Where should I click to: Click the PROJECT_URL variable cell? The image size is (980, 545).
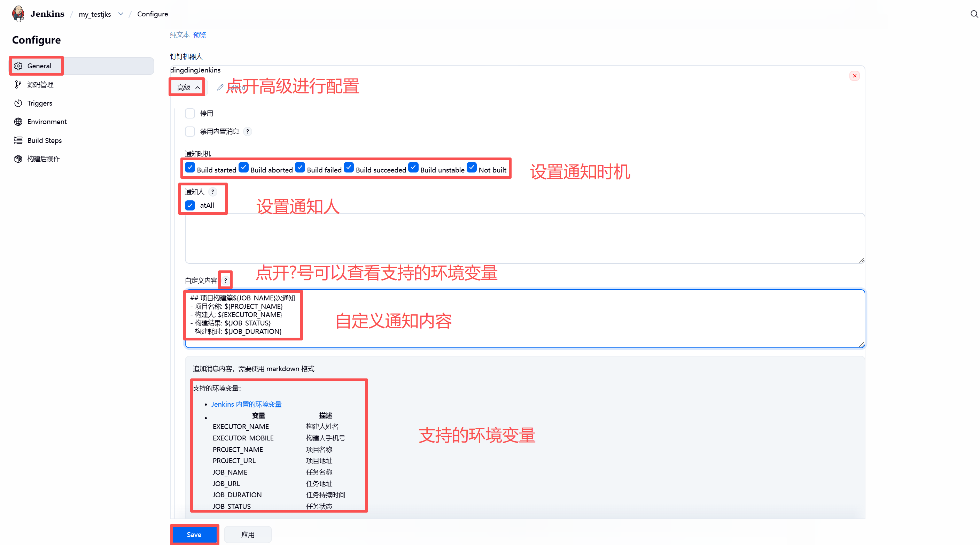234,461
